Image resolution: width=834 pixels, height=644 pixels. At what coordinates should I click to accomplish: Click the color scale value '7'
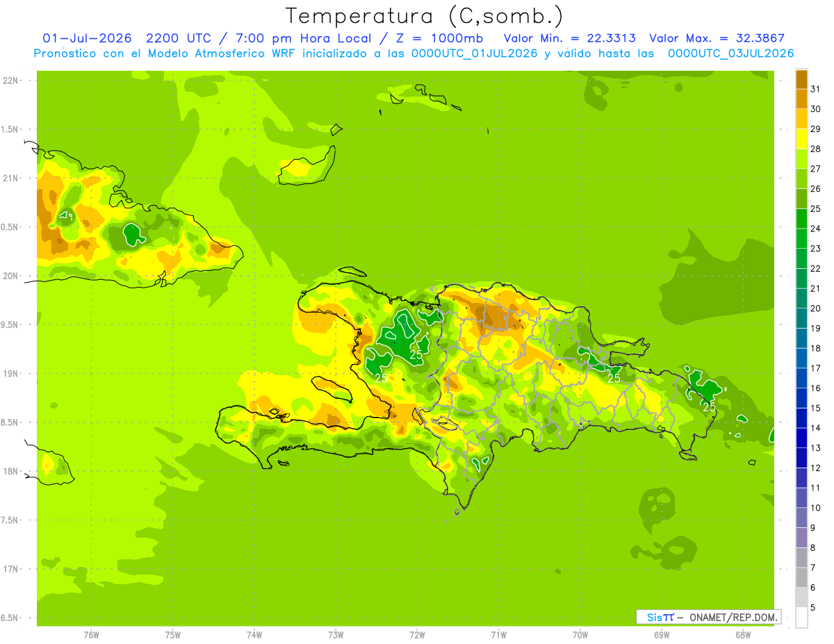(813, 568)
